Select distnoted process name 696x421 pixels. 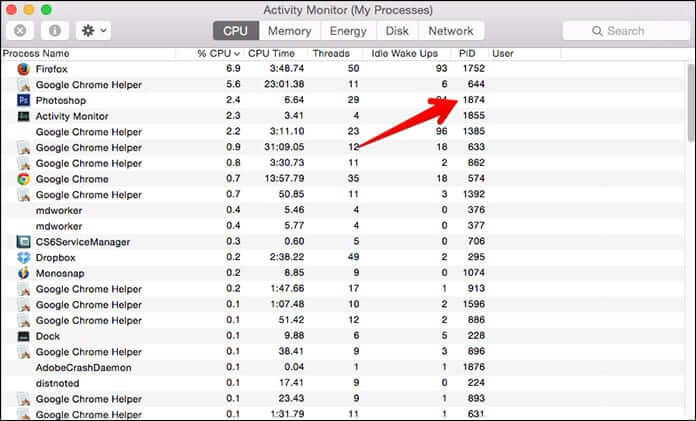point(57,383)
